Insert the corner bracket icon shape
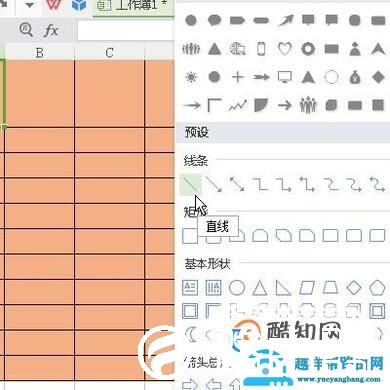 (214, 106)
